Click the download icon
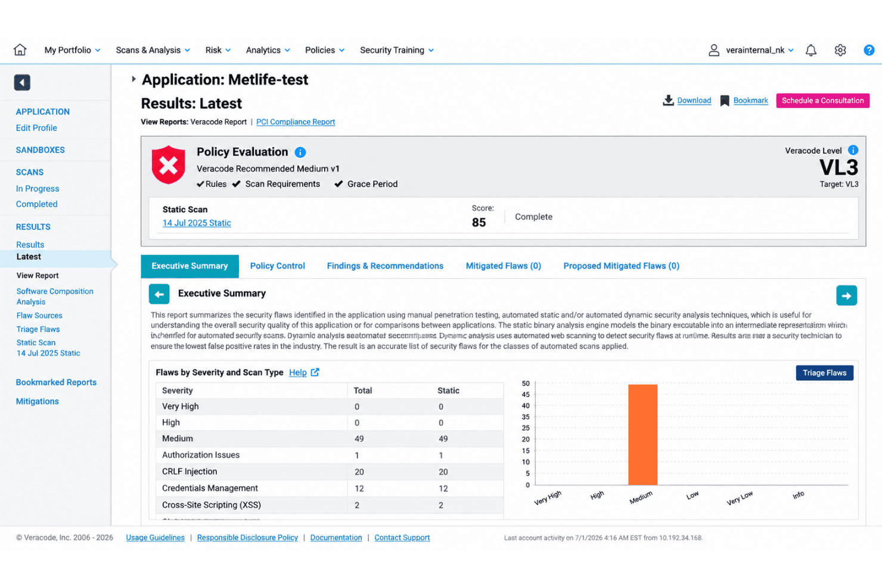Viewport: 882px width, 588px height. tap(668, 100)
